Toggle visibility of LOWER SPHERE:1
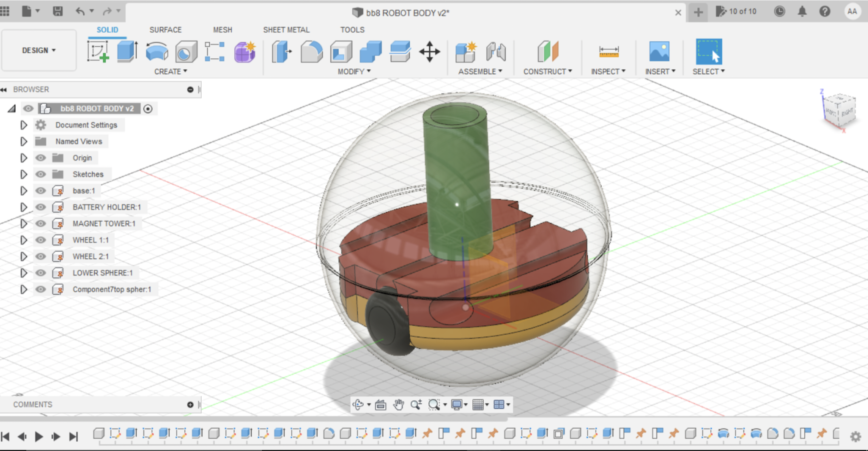The width and height of the screenshot is (868, 451). (40, 273)
